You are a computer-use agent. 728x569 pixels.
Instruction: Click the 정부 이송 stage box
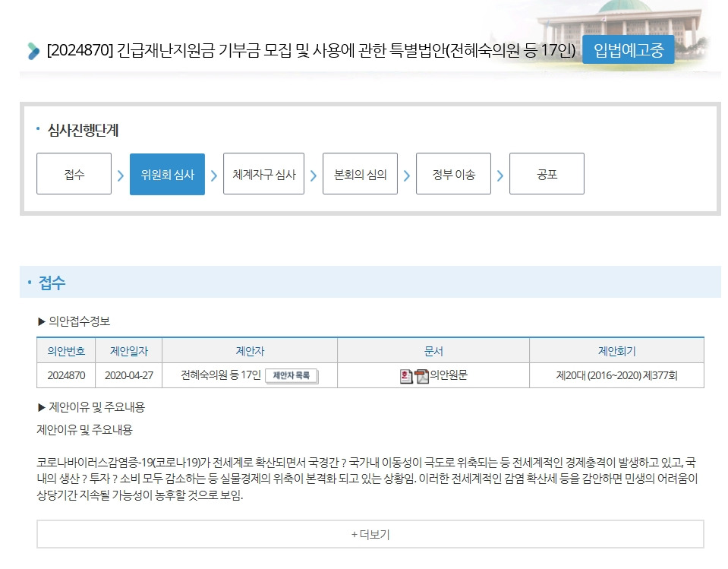(453, 173)
